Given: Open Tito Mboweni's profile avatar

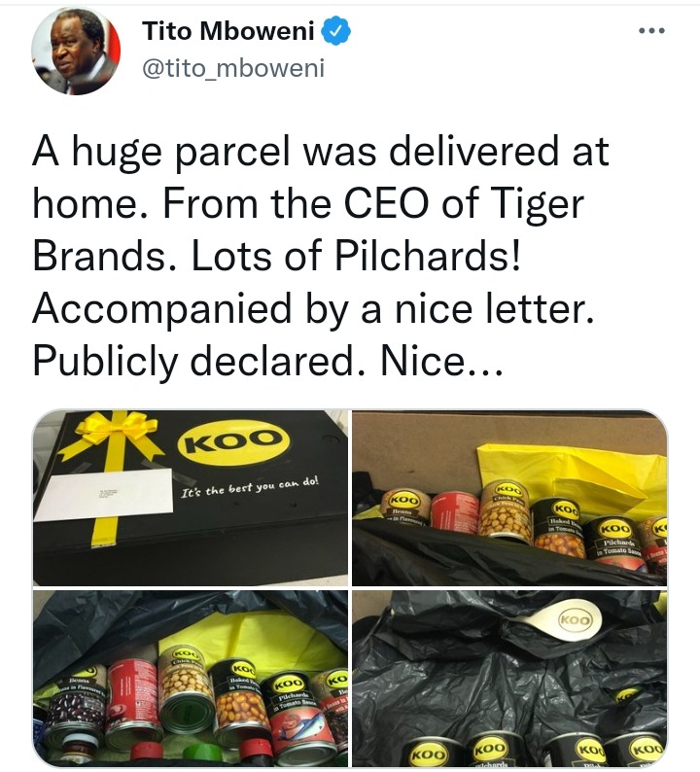Looking at the screenshot, I should click(76, 51).
